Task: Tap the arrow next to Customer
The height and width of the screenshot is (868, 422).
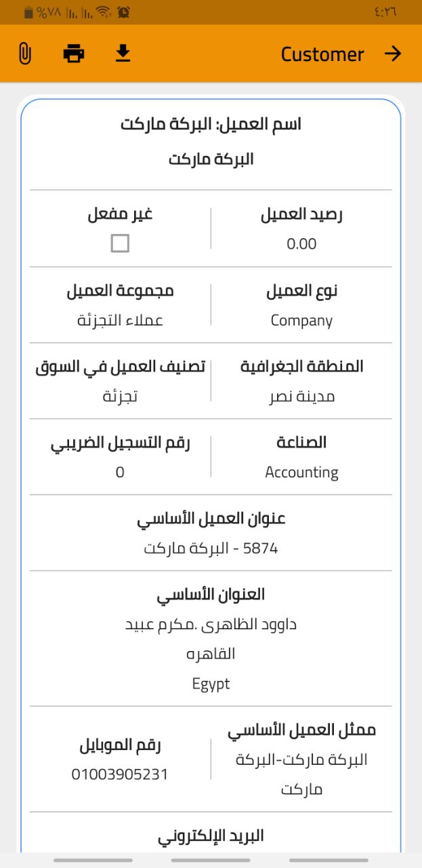Action: [x=393, y=54]
